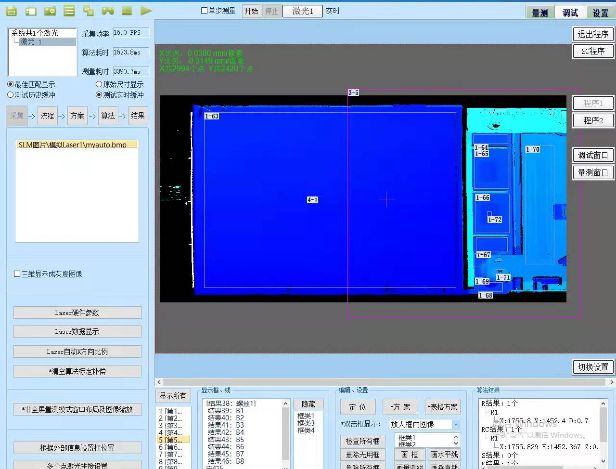Open the 算法 workflow step
Screen dimensions: 616x469
click(108, 115)
